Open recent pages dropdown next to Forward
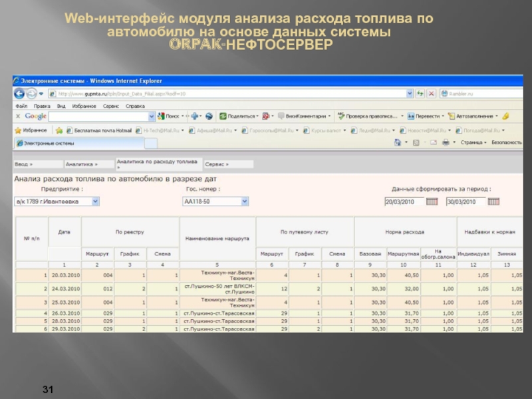Screen dimensions: 532x399 (41, 94)
